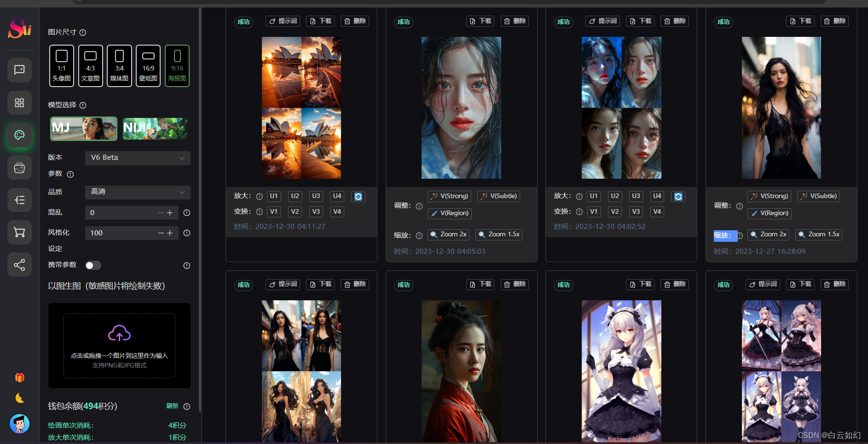Screen dimensions: 868x444
Task: Open the wet-hair girl portrait thumbnail
Action: 461,108
